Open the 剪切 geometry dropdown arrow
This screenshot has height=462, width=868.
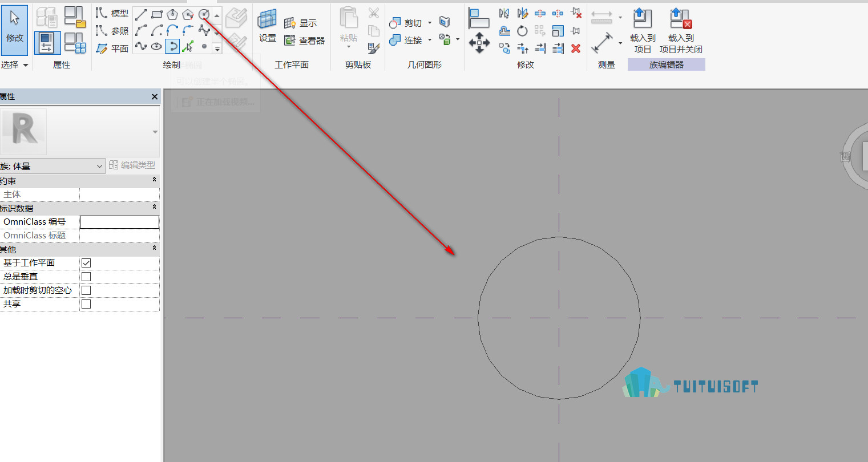tap(430, 23)
